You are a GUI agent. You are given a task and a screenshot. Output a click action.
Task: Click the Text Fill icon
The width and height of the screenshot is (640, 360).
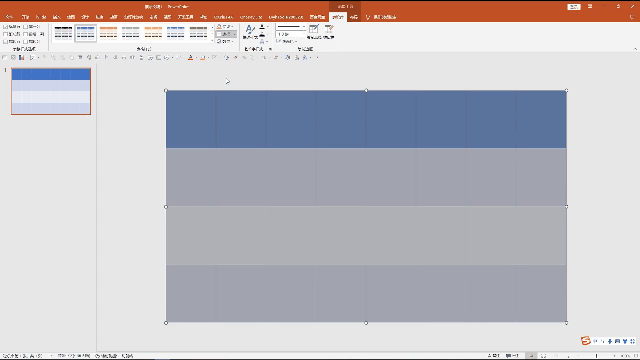[x=263, y=27]
